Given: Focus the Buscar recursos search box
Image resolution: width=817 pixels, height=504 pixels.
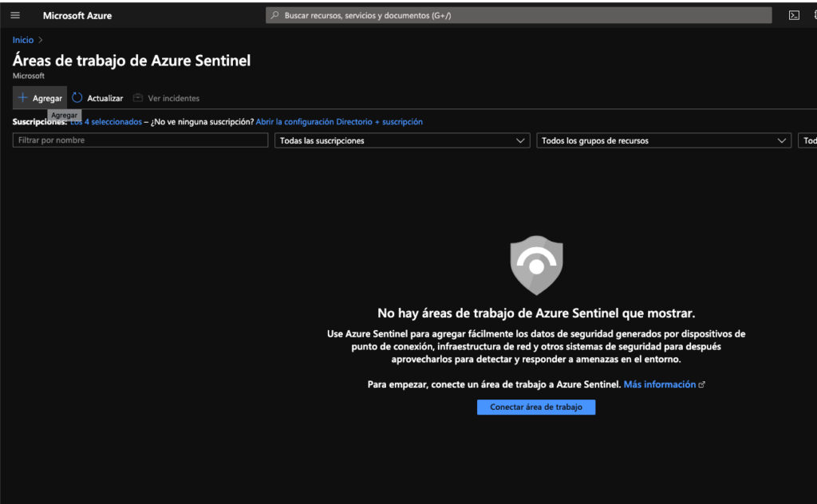Looking at the screenshot, I should tap(519, 15).
